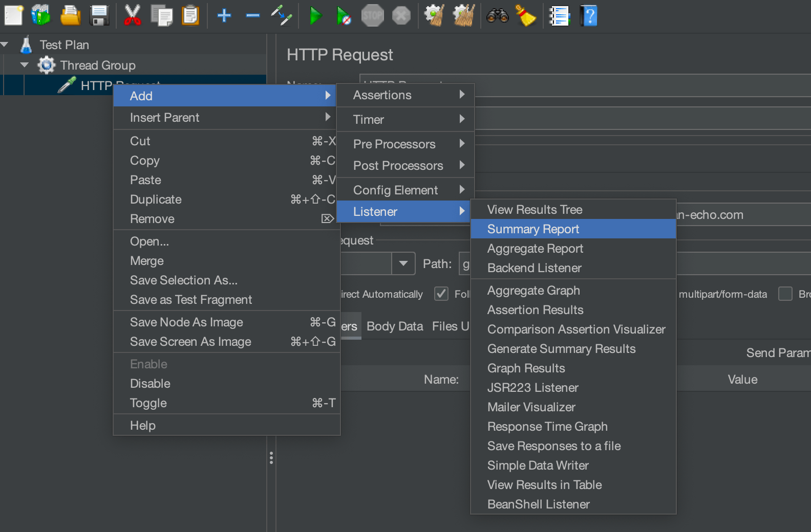Expand the Post Processors submenu
The image size is (811, 532).
[405, 166]
